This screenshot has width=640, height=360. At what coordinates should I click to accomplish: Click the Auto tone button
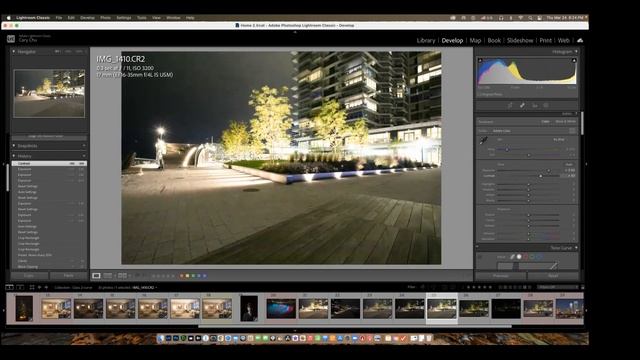569,164
